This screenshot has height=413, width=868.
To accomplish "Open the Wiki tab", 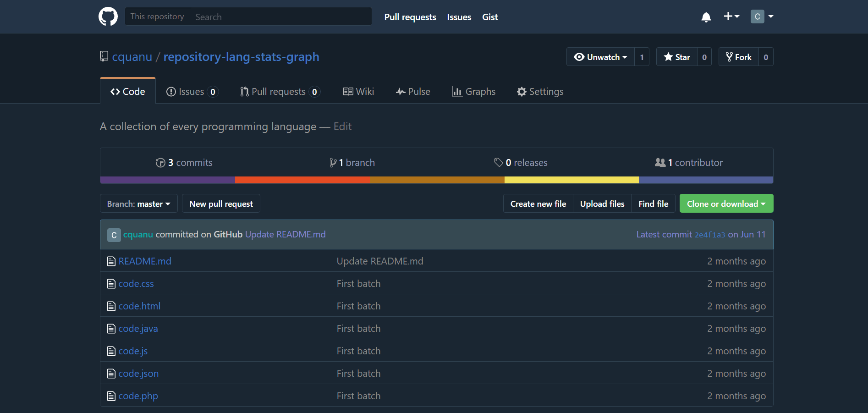I will pyautogui.click(x=359, y=91).
